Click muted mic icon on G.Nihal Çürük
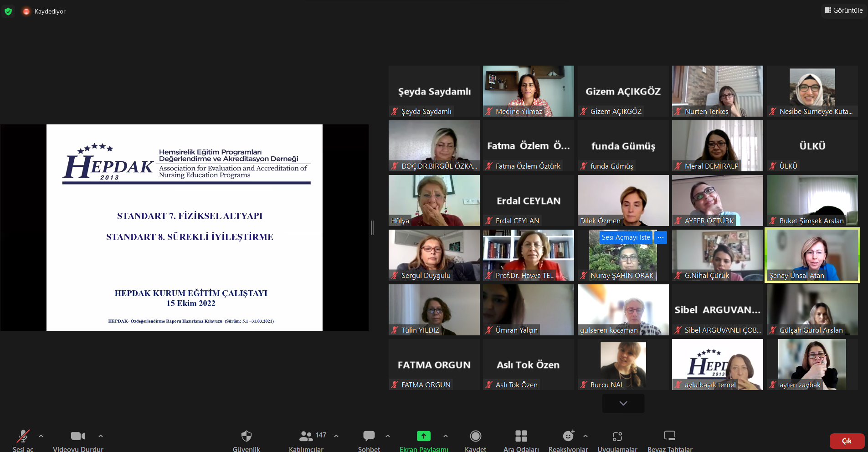Screen dimensions: 868x452 (x=678, y=275)
